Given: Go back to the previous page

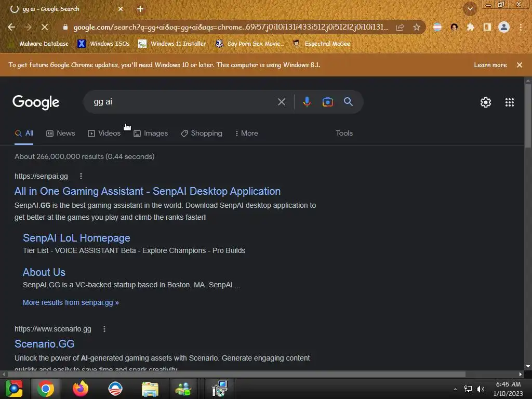Looking at the screenshot, I should click(x=11, y=27).
